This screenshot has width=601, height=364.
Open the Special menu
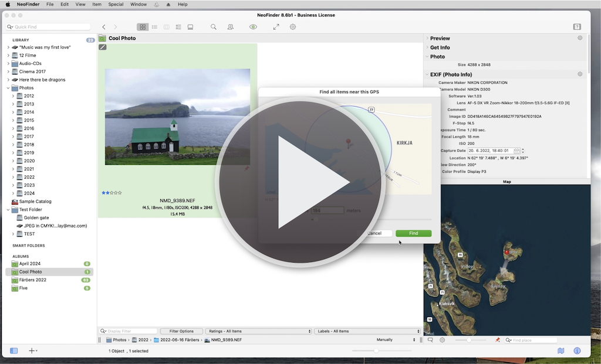pyautogui.click(x=116, y=4)
